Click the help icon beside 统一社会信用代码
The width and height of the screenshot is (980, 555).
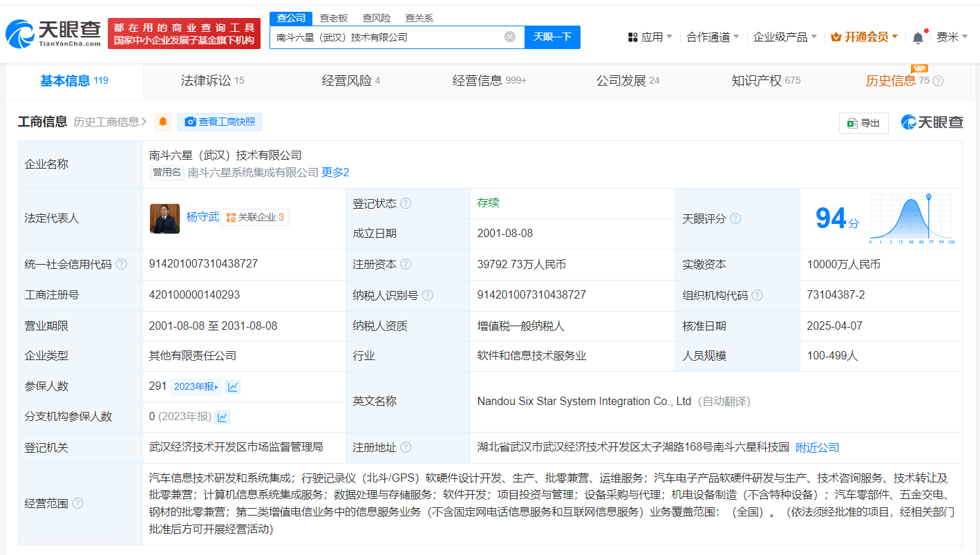click(x=122, y=265)
